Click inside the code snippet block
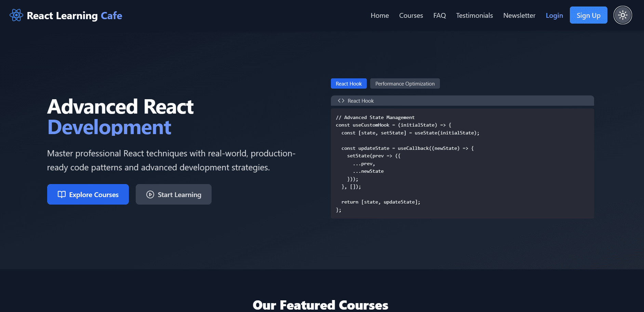Image resolution: width=644 pixels, height=312 pixels. (x=462, y=164)
